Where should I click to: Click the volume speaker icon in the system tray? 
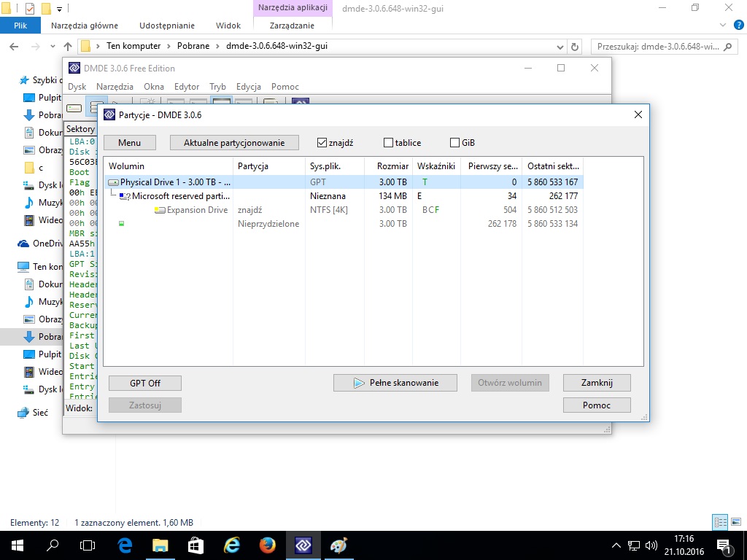pyautogui.click(x=651, y=545)
